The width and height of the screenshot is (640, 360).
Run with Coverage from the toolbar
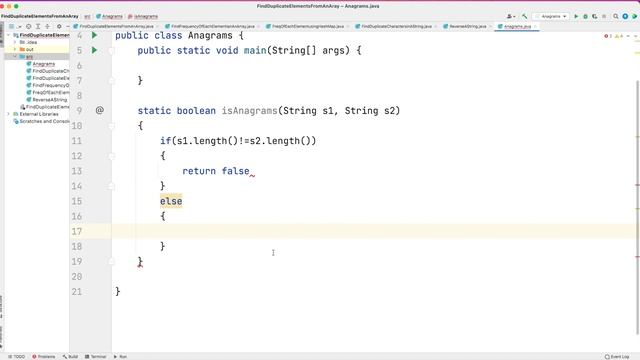click(595, 16)
